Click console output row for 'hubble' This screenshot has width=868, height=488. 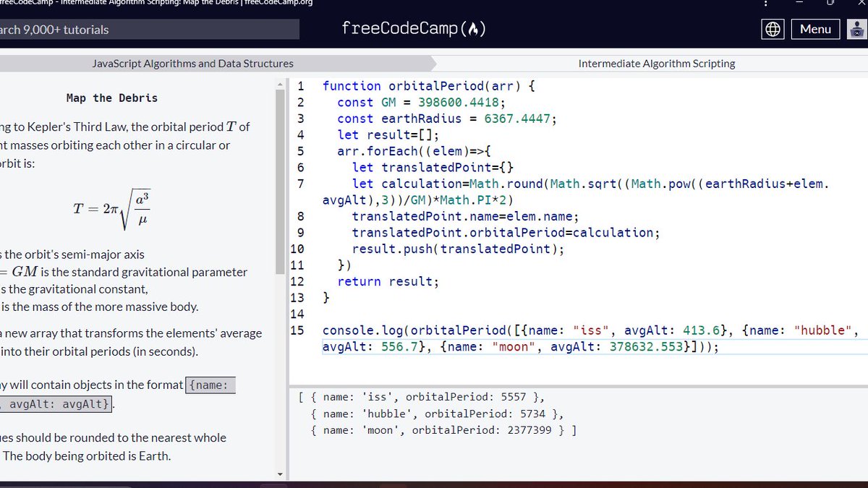[437, 414]
